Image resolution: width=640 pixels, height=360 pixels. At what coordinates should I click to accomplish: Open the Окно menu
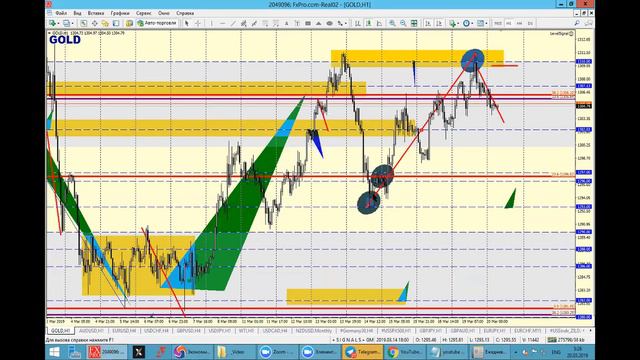coord(164,13)
